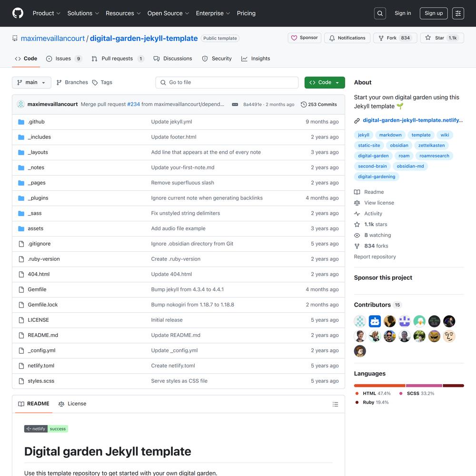Open the search magnifier icon in header
Screen dimensions: 476x476
[380, 13]
